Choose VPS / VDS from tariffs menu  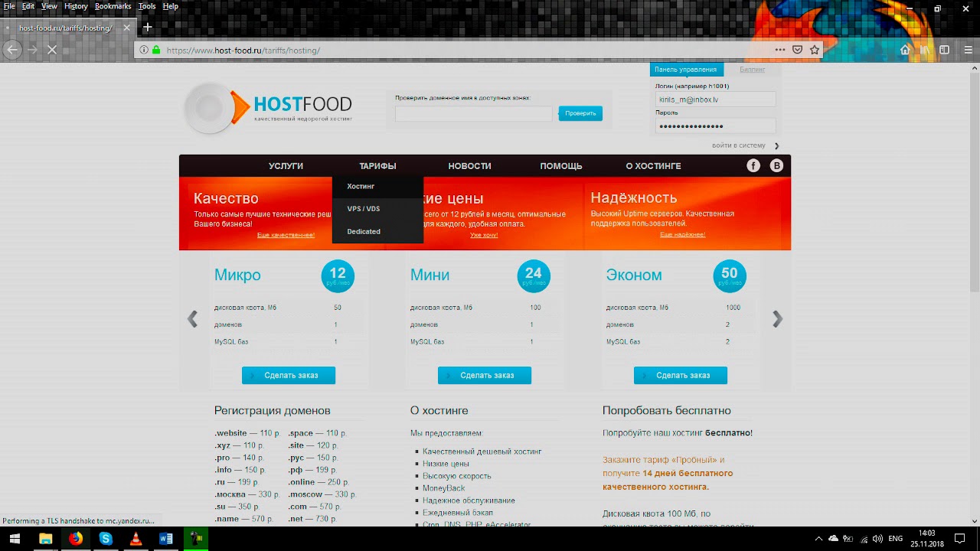tap(377, 209)
